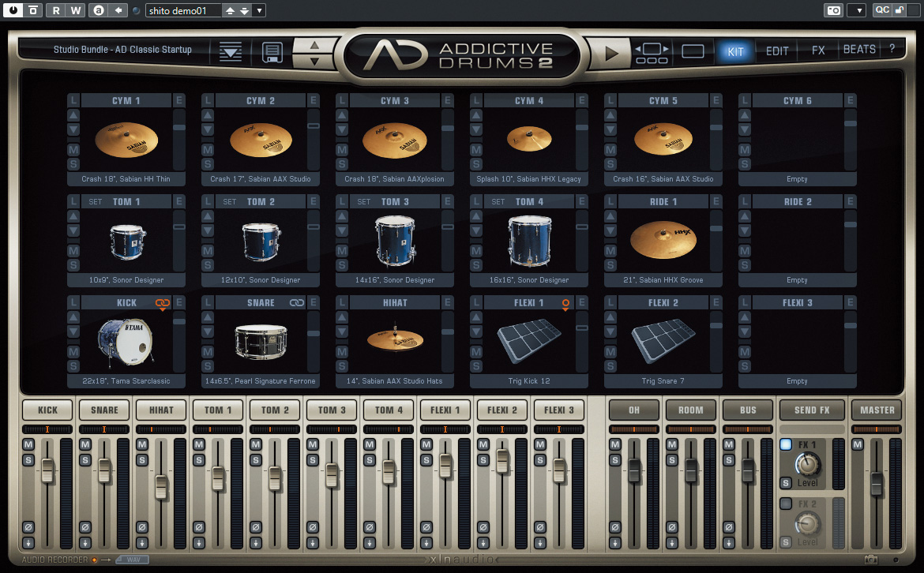The height and width of the screenshot is (573, 924).
Task: Click the host Read automation R button
Action: point(56,10)
